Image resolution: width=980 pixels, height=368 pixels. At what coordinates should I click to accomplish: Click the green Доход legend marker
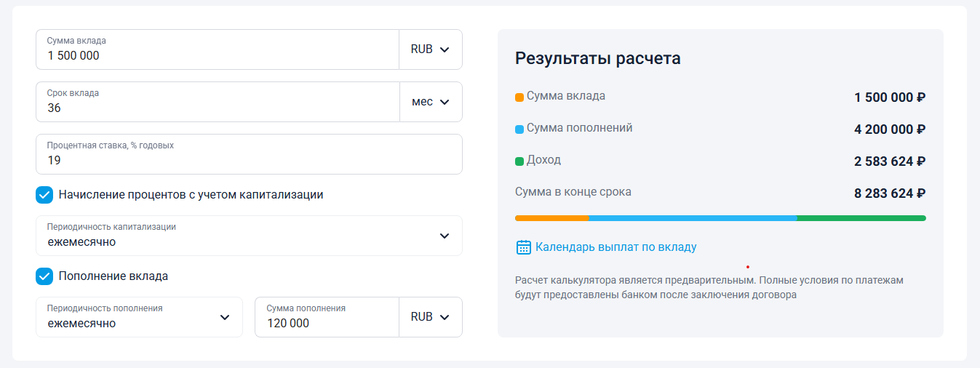point(519,161)
